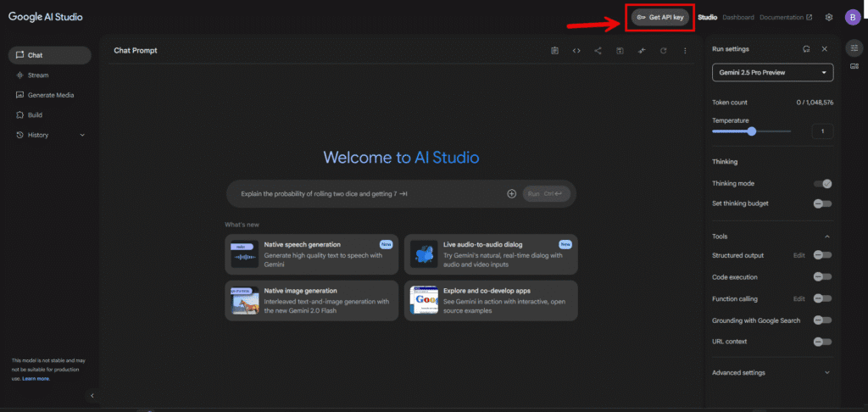The width and height of the screenshot is (868, 412).
Task: Click the Temperature slider handle
Action: (751, 131)
